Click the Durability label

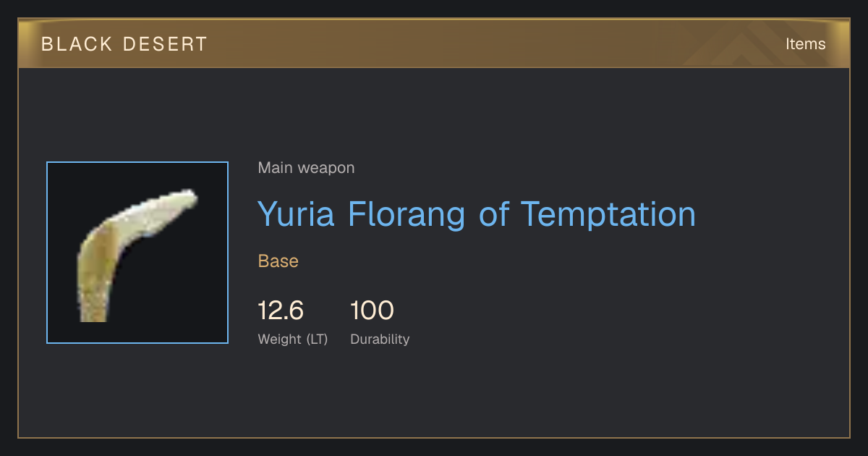[380, 339]
